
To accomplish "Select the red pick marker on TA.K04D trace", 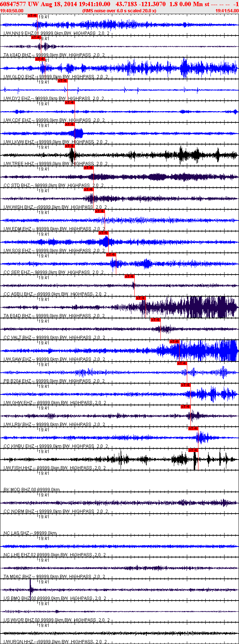I will tap(36, 37).
